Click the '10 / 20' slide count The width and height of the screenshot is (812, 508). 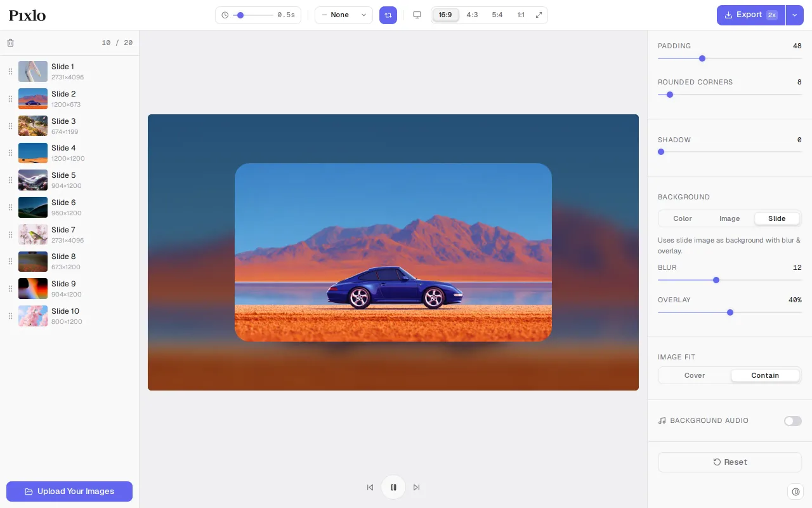(x=117, y=43)
